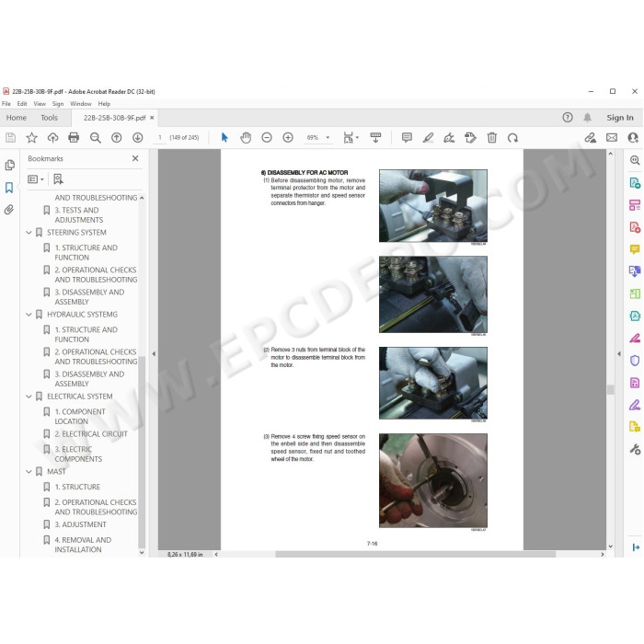644x644 pixels.
Task: Open the View menu
Action: click(40, 104)
